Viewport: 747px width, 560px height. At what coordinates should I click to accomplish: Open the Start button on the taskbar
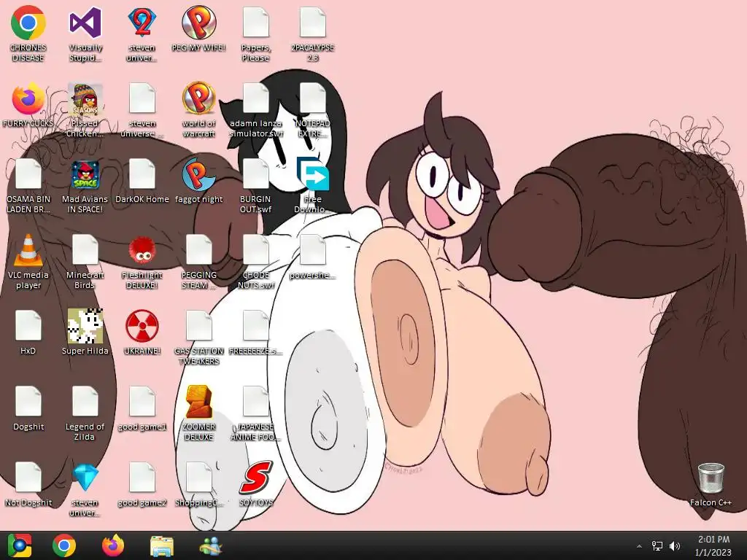point(20,545)
